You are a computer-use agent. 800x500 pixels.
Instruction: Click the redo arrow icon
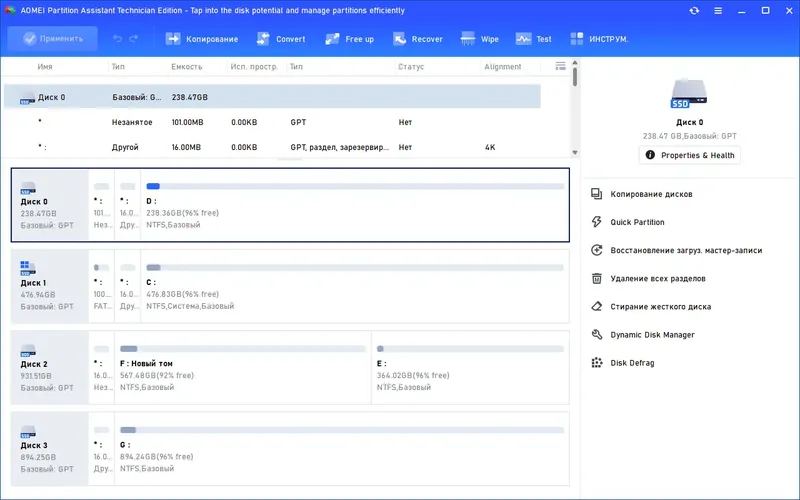pos(134,39)
